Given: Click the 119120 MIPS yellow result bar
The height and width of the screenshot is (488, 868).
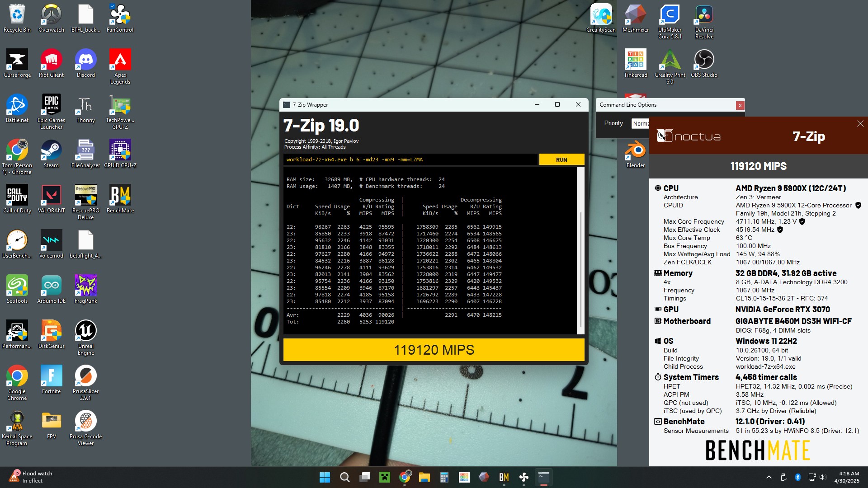Looking at the screenshot, I should [x=434, y=350].
